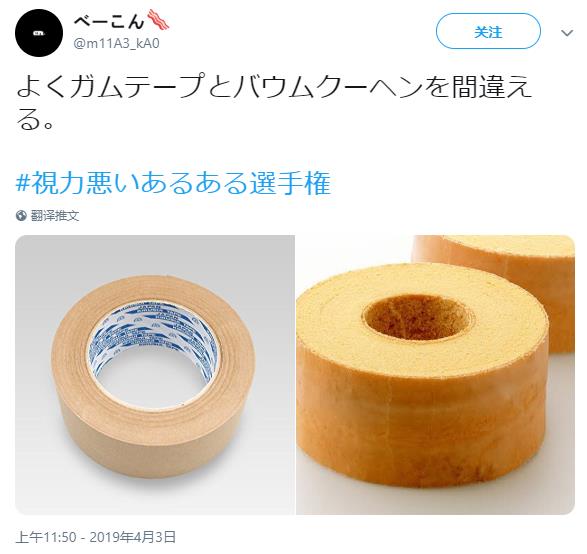
Task: Open the black circular profile avatar
Action: point(39,33)
